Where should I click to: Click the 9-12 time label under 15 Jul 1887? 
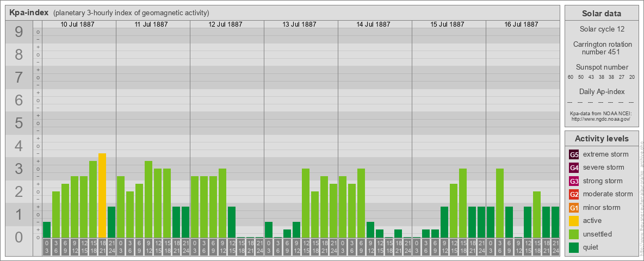tap(444, 247)
